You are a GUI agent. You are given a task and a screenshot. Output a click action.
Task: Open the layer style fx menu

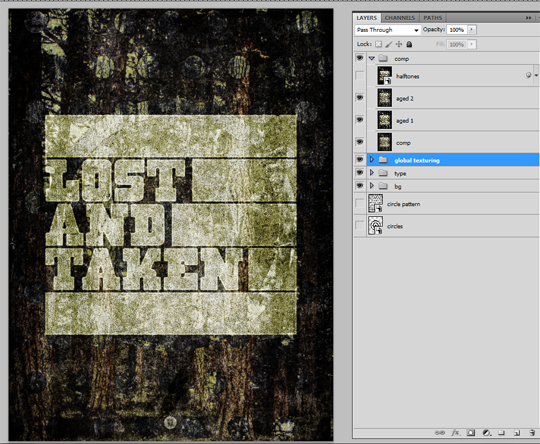coord(455,433)
